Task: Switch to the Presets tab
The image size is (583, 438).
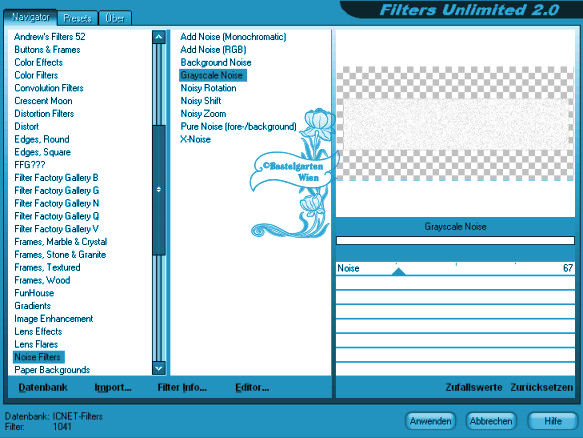Action: [x=77, y=18]
